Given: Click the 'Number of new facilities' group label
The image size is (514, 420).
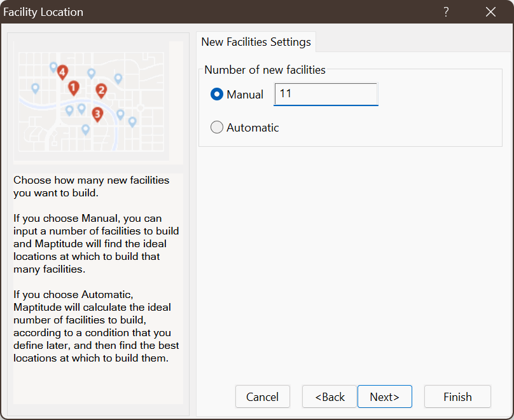Looking at the screenshot, I should point(265,70).
